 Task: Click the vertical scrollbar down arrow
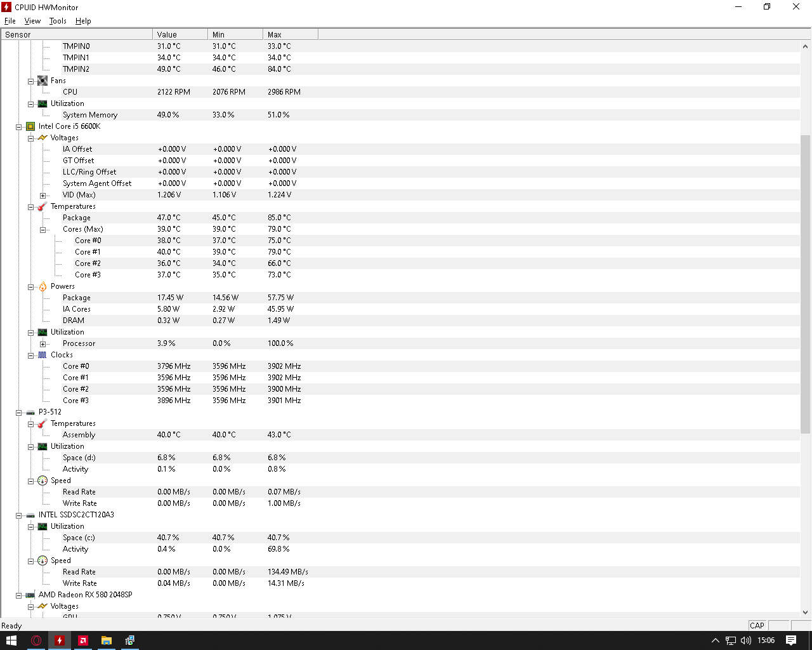point(806,613)
